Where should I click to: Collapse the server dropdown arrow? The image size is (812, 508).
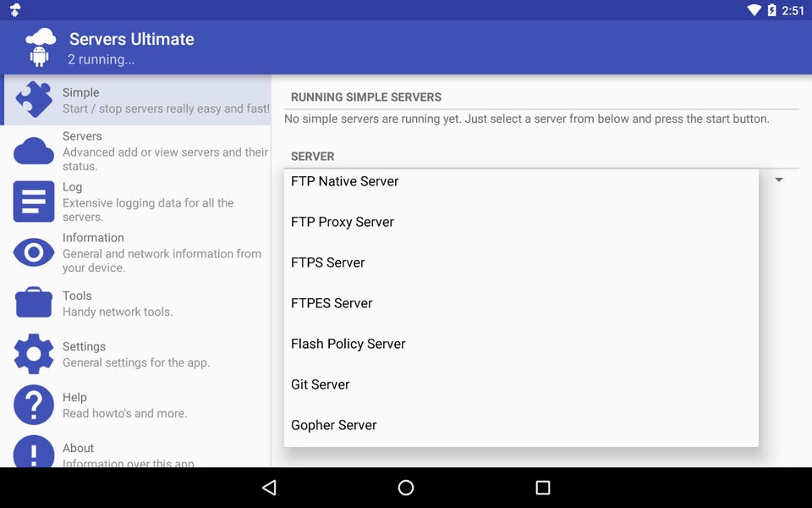tap(779, 179)
